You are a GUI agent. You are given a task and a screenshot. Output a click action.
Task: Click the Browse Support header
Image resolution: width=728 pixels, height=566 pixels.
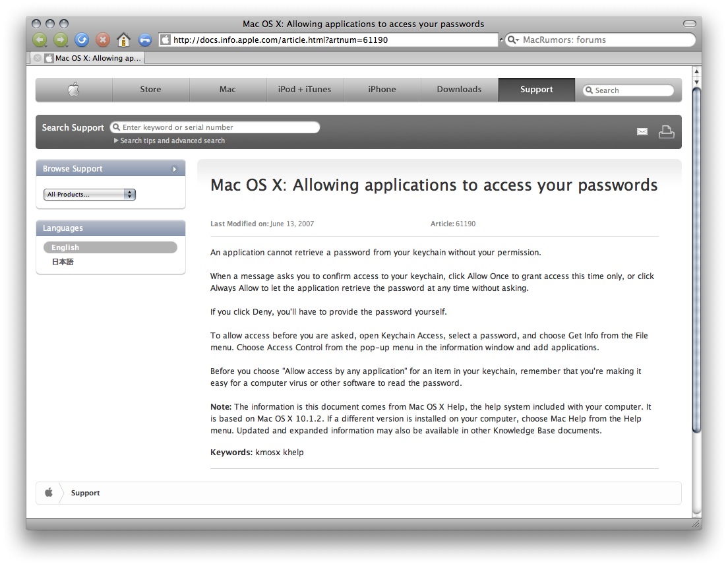click(x=111, y=168)
